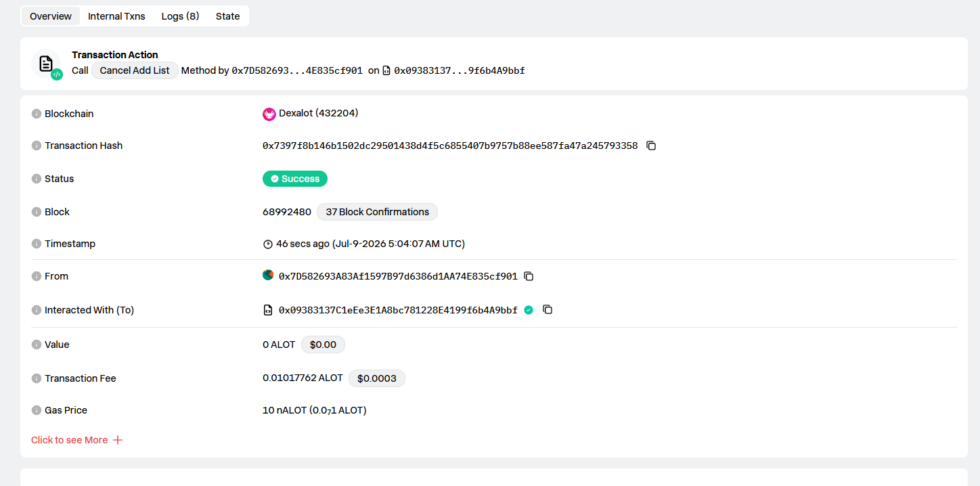Expand Click to see More

pyautogui.click(x=77, y=440)
